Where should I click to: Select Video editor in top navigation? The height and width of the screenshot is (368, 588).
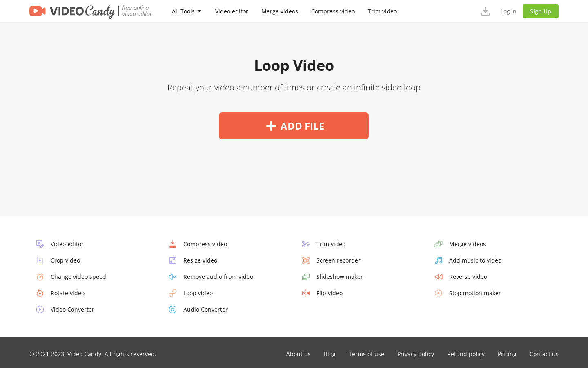pos(232,11)
